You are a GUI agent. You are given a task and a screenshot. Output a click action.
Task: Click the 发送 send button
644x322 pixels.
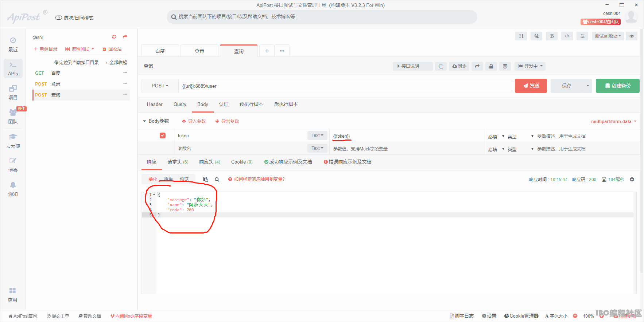531,86
